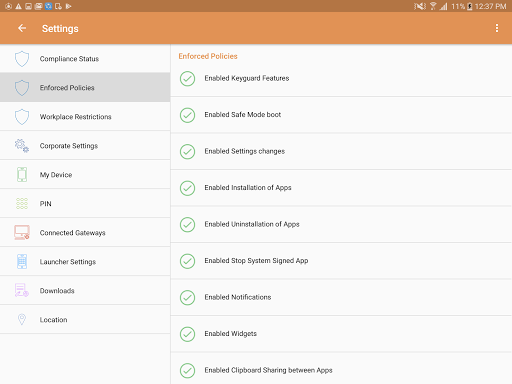Select the PIN keypad icon
Screen dimensions: 512x384
tap(22, 204)
